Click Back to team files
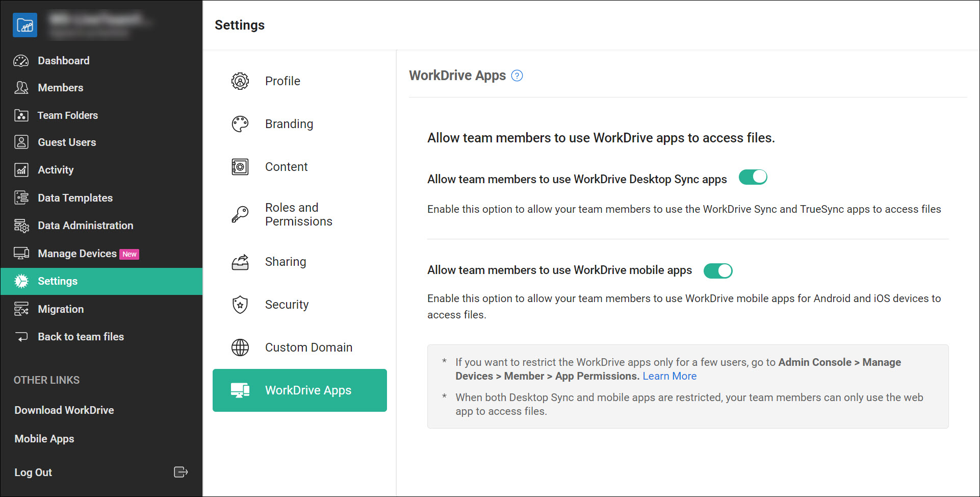The width and height of the screenshot is (980, 497). click(81, 336)
